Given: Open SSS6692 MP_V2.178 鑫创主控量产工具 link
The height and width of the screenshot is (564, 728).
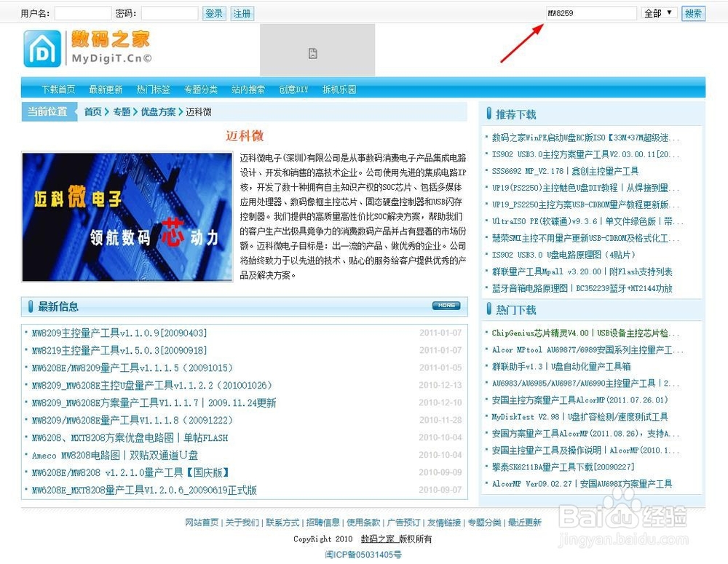Looking at the screenshot, I should pos(565,171).
